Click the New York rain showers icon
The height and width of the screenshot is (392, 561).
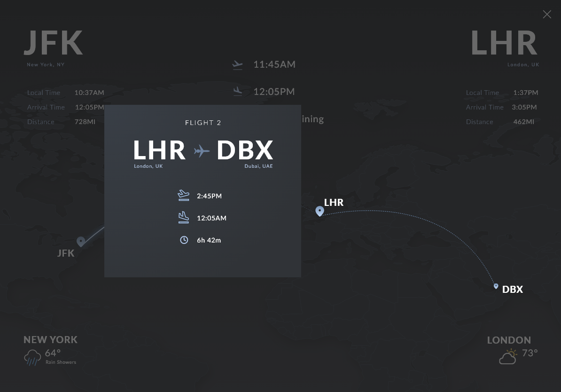click(32, 357)
